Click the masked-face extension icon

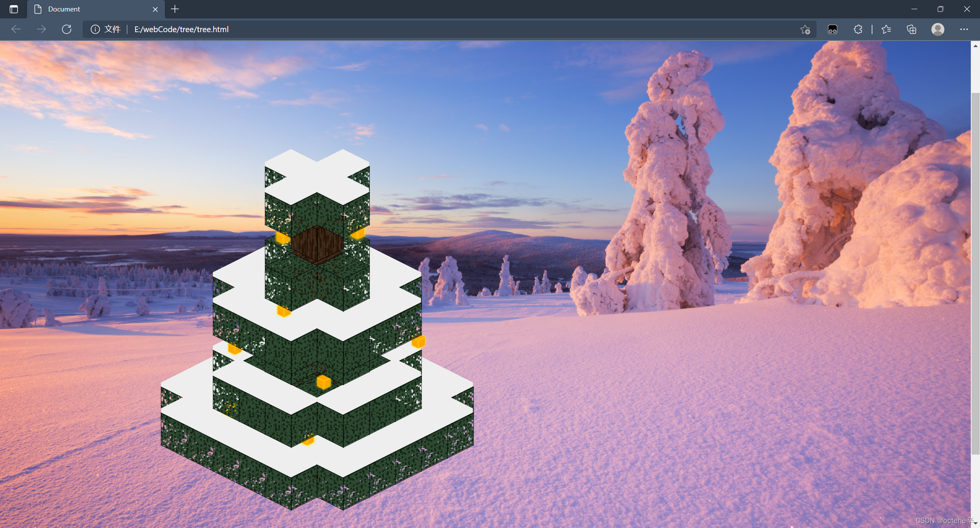pyautogui.click(x=833, y=29)
